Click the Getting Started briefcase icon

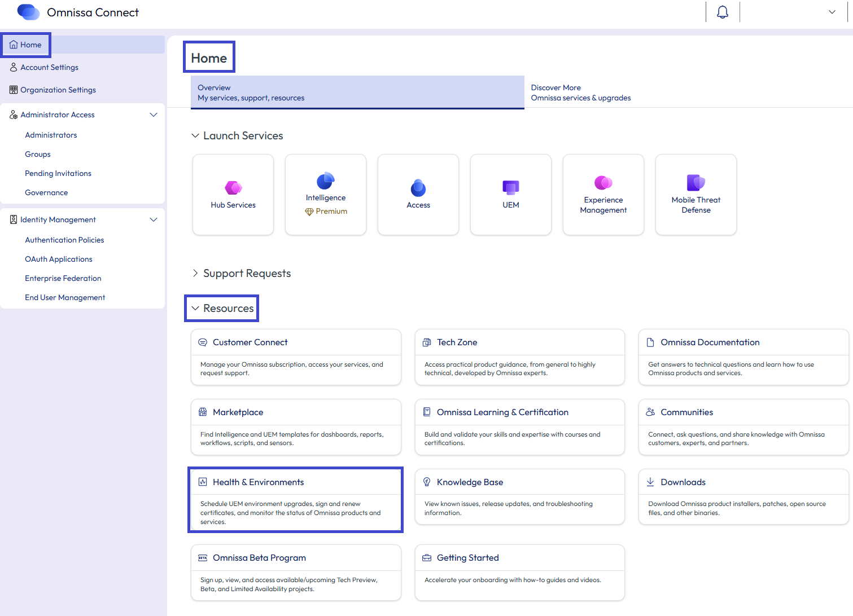click(x=427, y=558)
